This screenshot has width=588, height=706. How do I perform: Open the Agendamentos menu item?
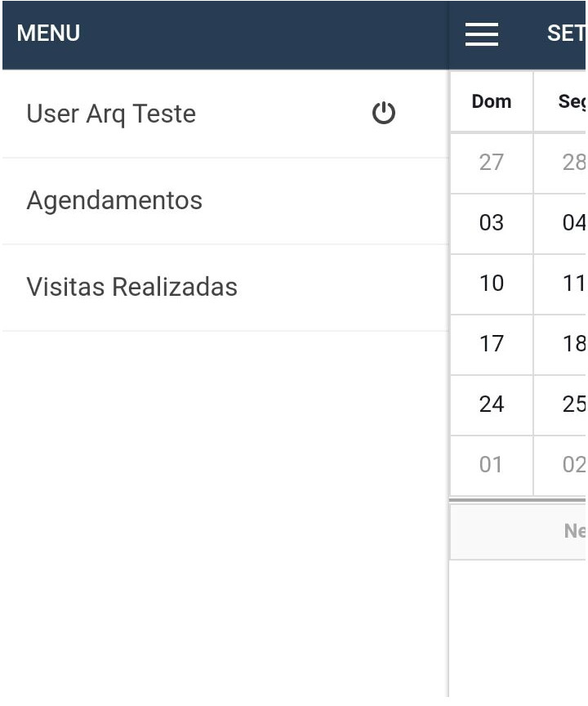(114, 200)
